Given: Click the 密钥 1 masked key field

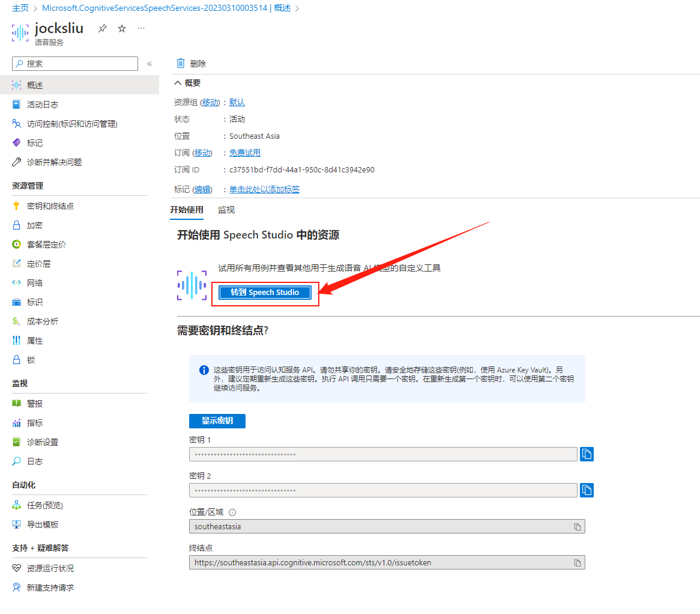Looking at the screenshot, I should tap(383, 454).
